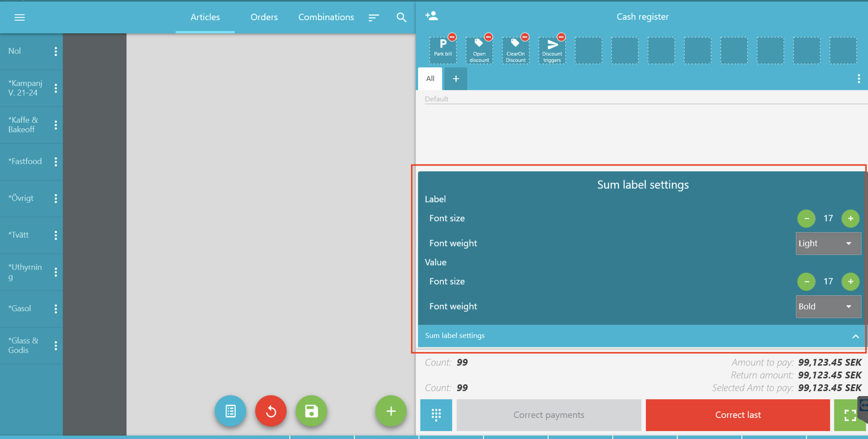Collapse the Sum label settings panel

point(855,336)
